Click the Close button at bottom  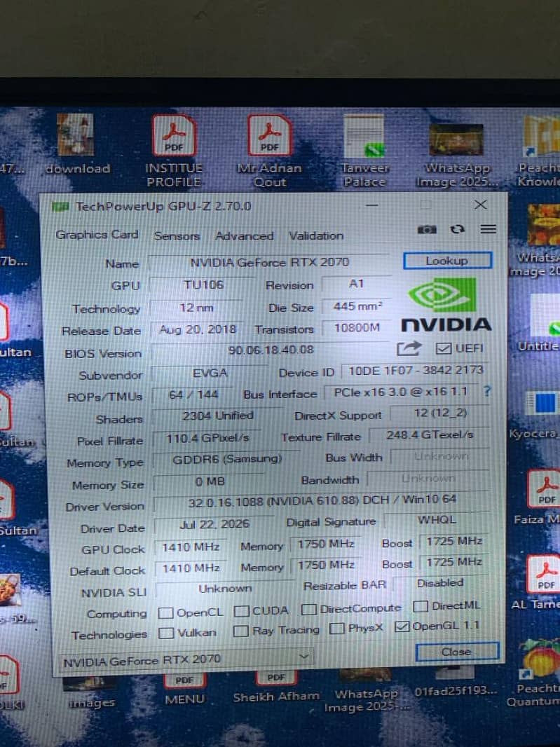456,652
